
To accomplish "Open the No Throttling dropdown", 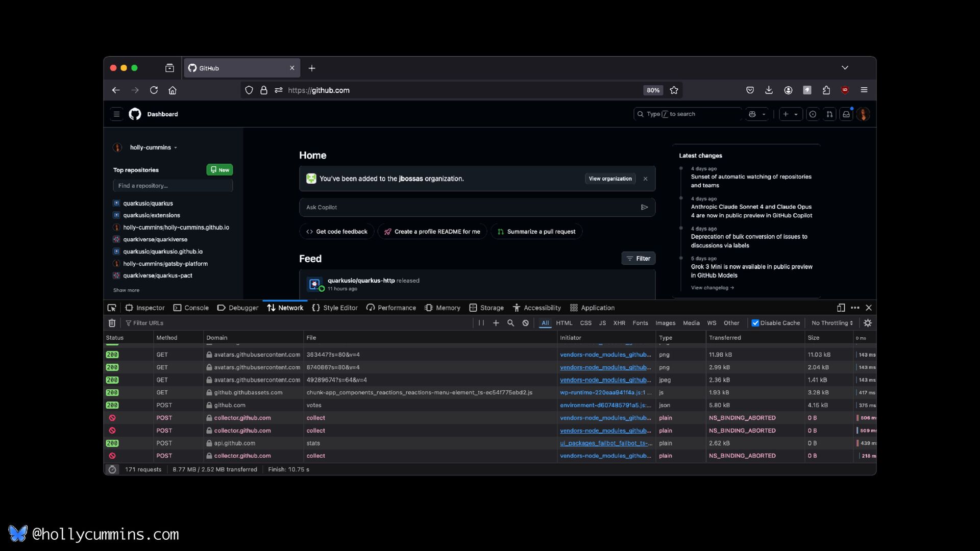I will point(832,323).
